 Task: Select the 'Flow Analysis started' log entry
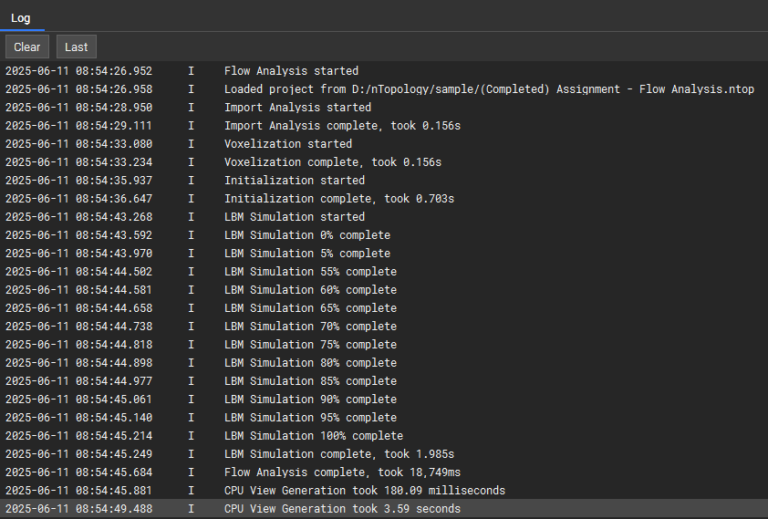290,71
